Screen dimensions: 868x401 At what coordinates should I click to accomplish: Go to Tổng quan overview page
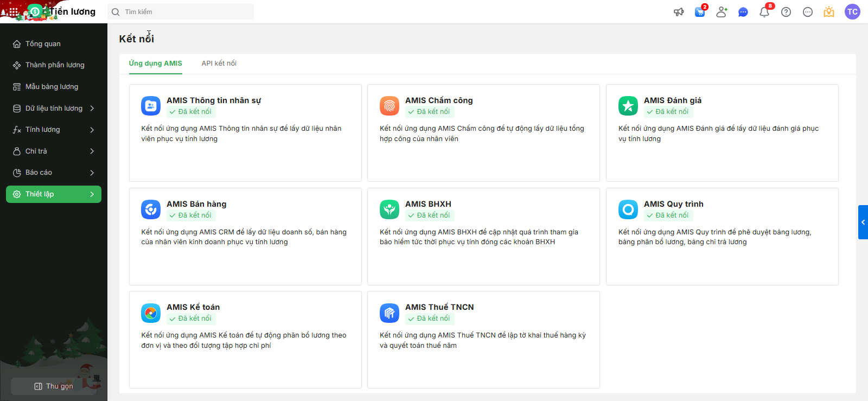click(43, 44)
